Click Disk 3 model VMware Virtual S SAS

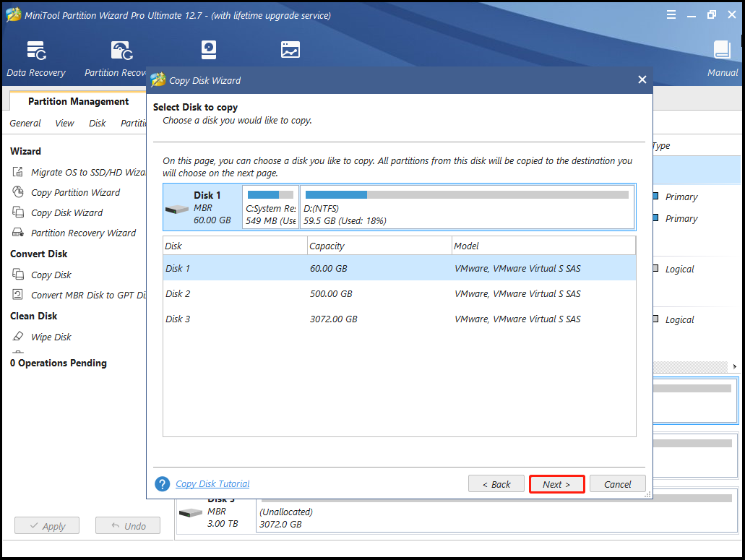(517, 319)
